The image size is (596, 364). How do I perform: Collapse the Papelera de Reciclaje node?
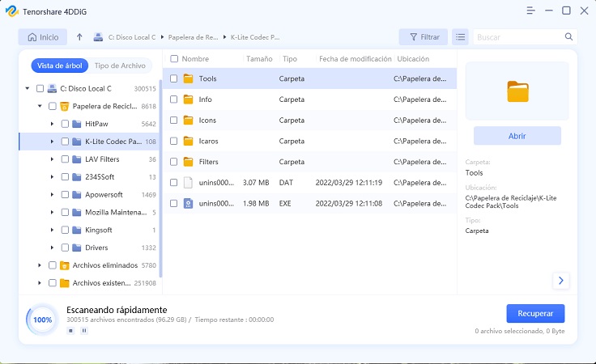(x=40, y=106)
